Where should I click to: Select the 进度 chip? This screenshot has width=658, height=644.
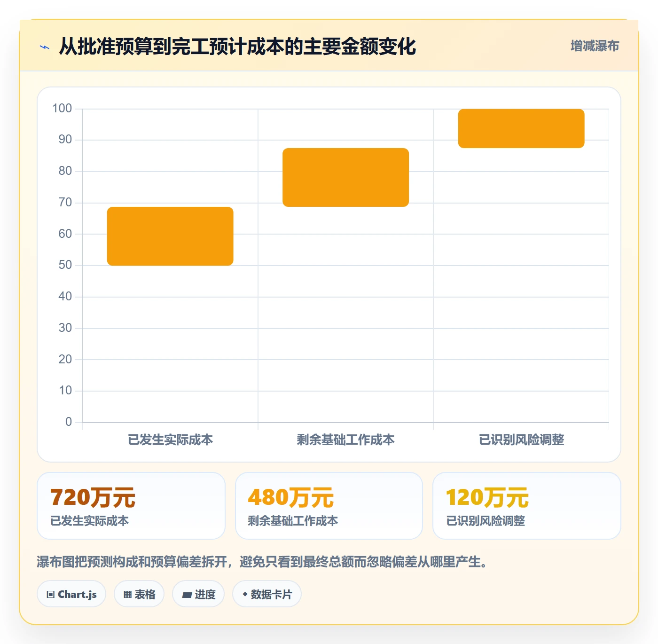(x=198, y=594)
